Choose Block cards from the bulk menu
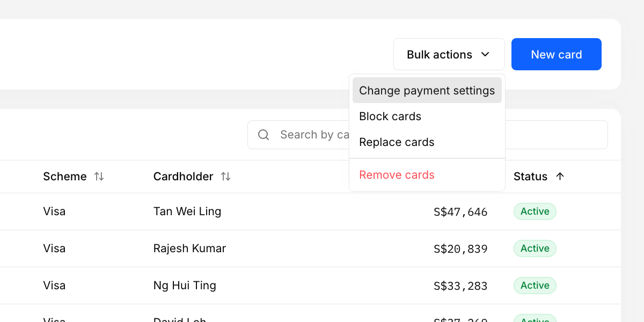Screen dimensions: 644x322 tap(390, 116)
